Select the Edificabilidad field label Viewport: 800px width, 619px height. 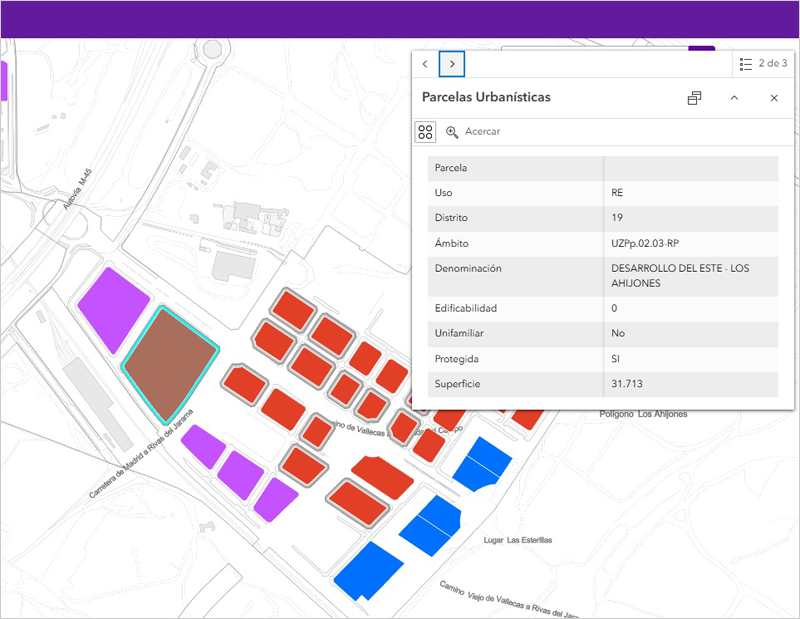465,308
